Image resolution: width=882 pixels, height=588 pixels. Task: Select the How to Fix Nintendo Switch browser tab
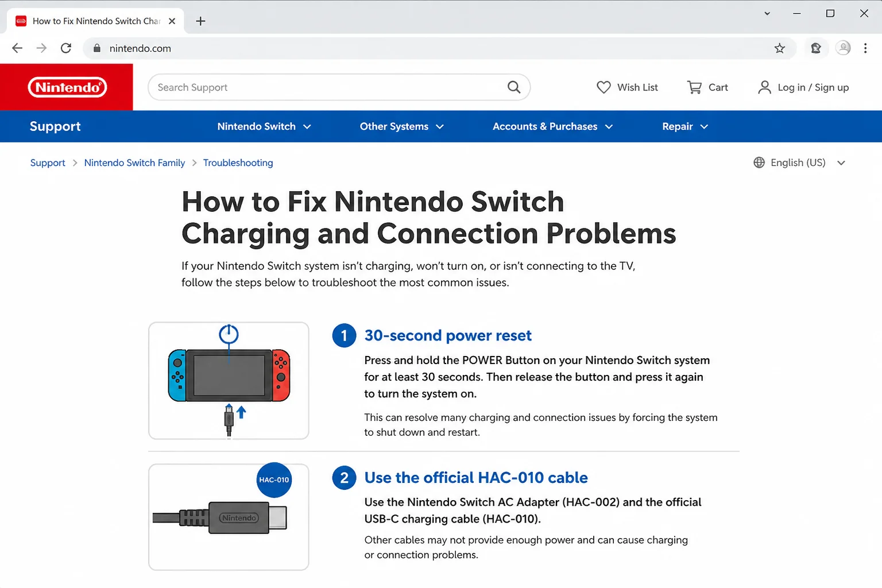95,21
